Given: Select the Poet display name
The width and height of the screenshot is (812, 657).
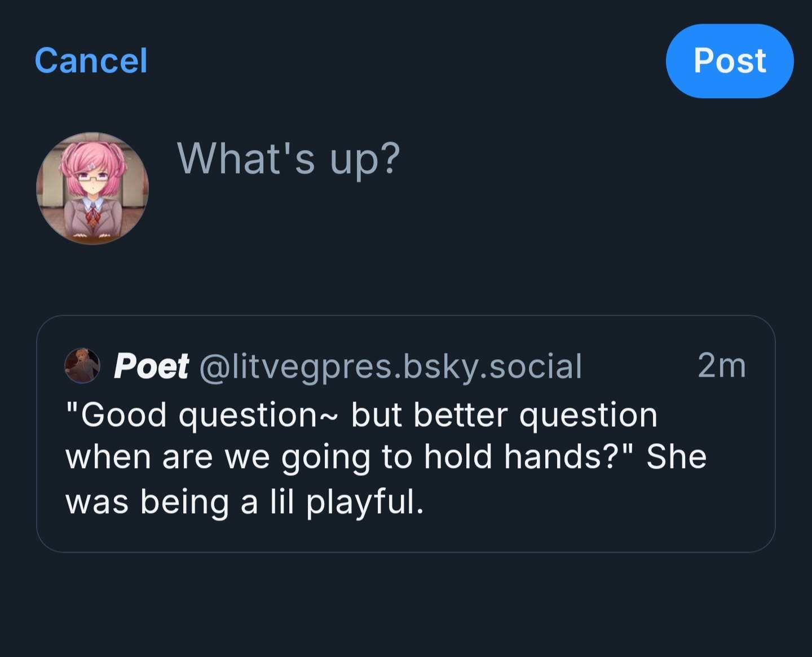Looking at the screenshot, I should tap(151, 366).
